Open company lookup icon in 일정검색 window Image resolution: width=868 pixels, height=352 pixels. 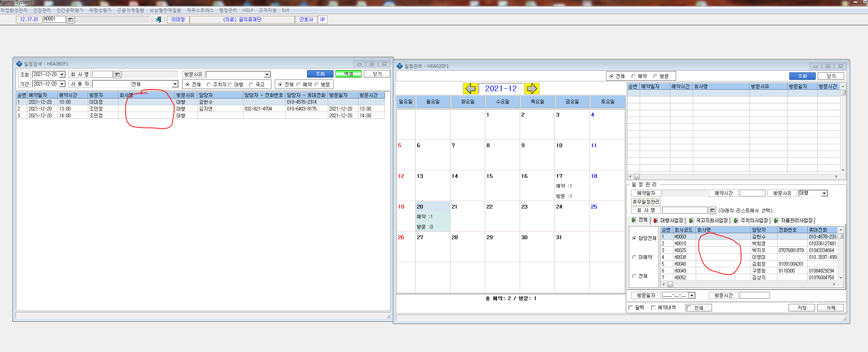point(117,75)
